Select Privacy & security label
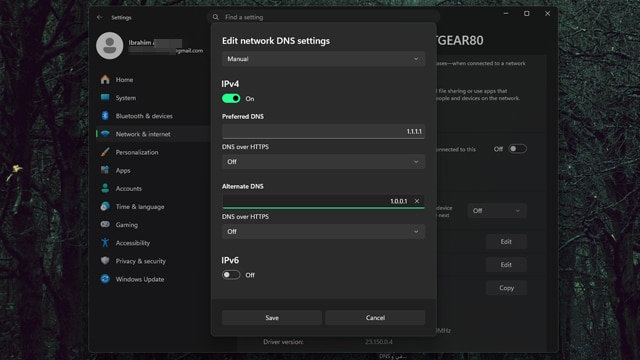 coord(140,261)
